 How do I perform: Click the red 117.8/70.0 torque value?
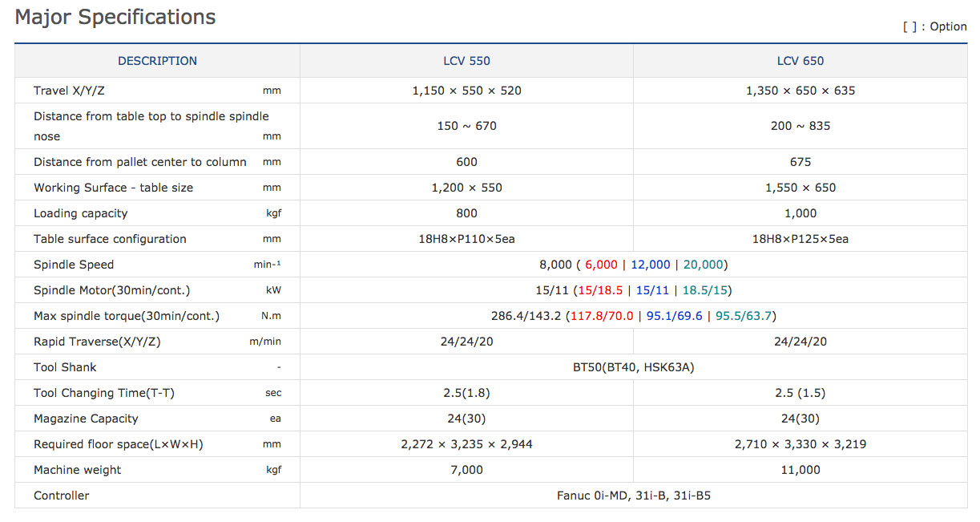tap(601, 316)
